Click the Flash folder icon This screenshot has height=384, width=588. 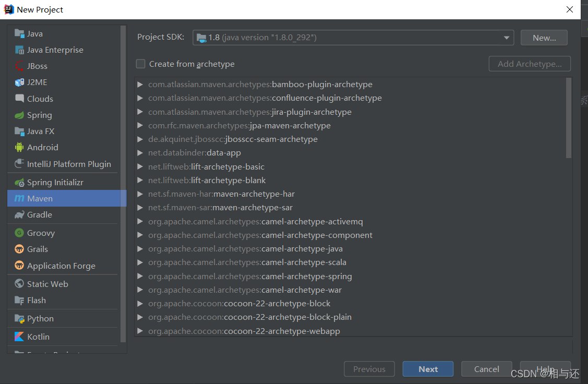click(x=19, y=301)
